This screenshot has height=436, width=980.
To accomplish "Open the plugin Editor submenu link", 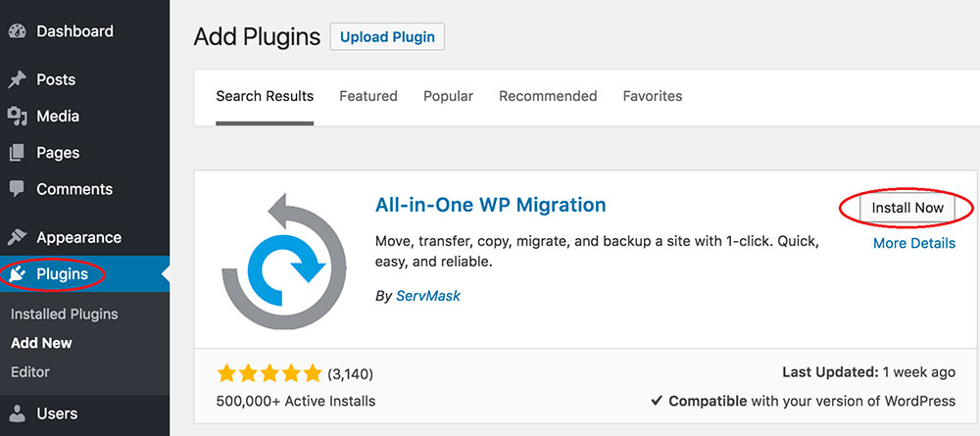I will pyautogui.click(x=30, y=371).
